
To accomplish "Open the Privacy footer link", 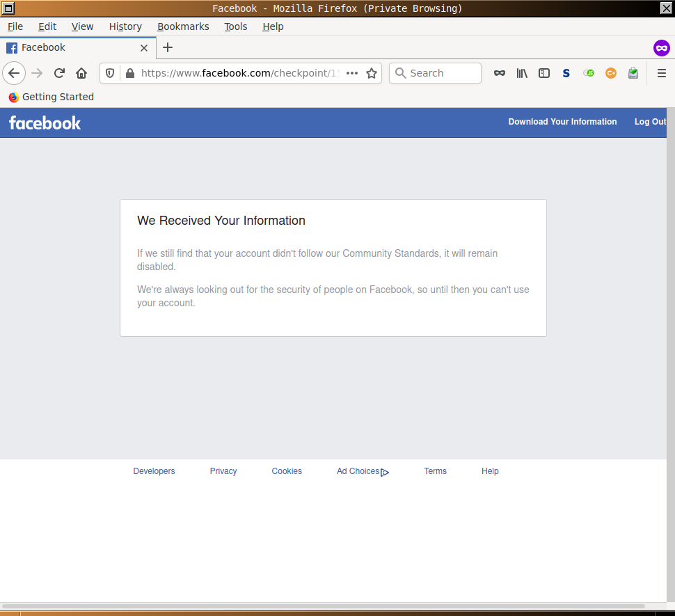I will [x=223, y=471].
